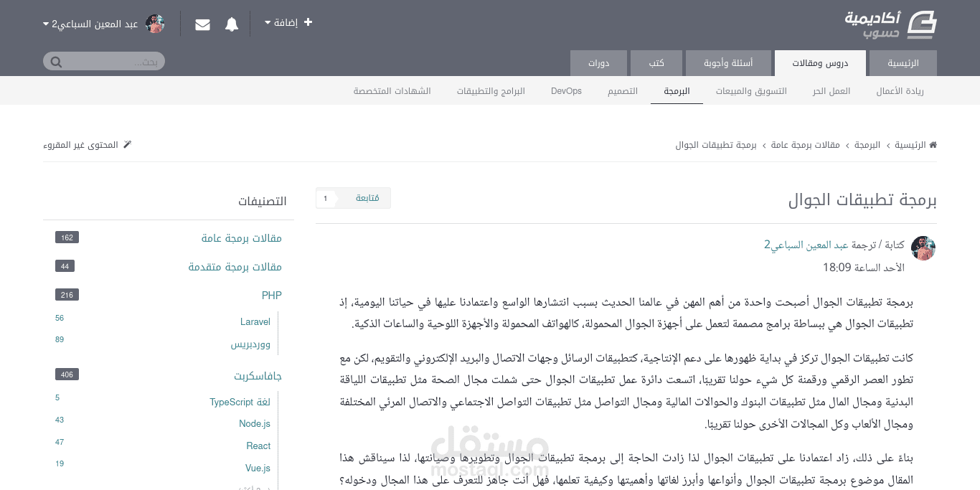Viewport: 980px width, 490px height.
Task: Select the البرمجة section
Action: click(677, 91)
